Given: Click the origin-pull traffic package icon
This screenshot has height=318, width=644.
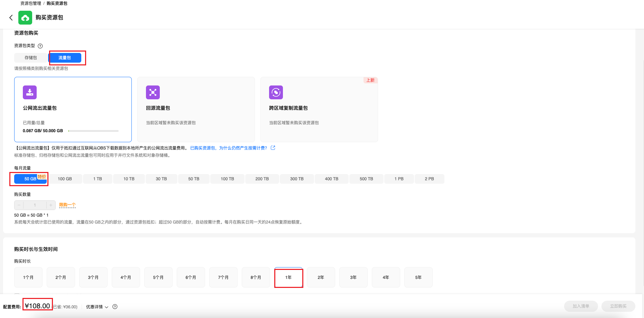Looking at the screenshot, I should 153,92.
